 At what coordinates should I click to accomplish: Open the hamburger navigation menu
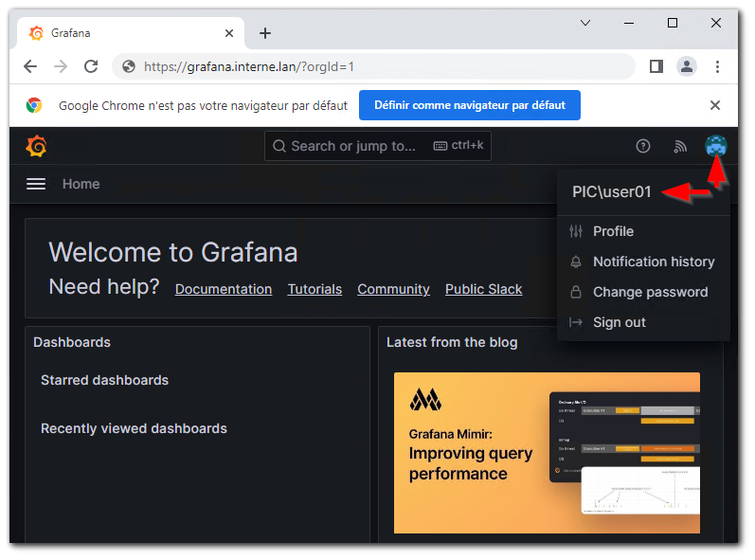(36, 184)
